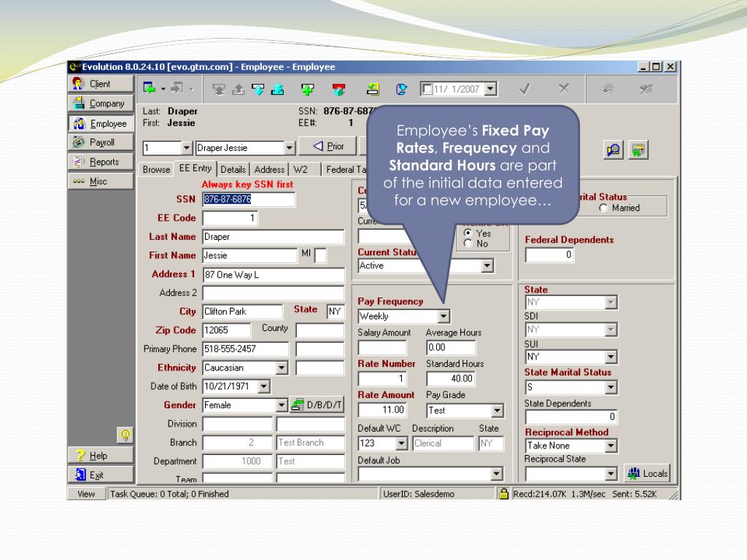Click the Zip Code field 12065
The width and height of the screenshot is (747, 560).
click(226, 330)
